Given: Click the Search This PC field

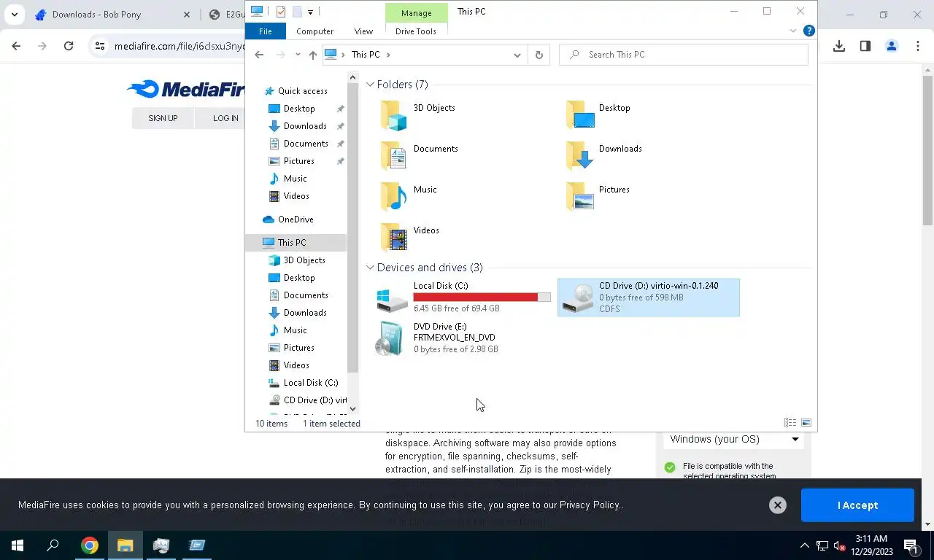Looking at the screenshot, I should (684, 55).
